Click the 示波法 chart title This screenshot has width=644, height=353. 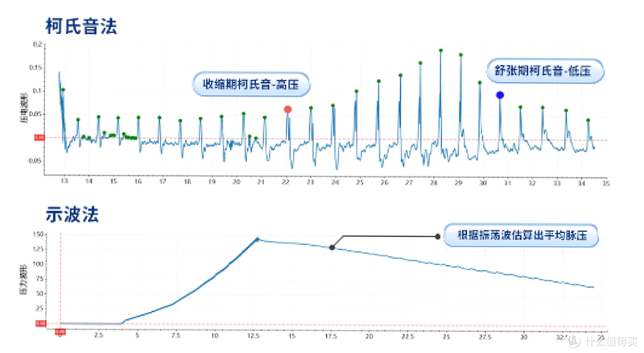point(72,214)
